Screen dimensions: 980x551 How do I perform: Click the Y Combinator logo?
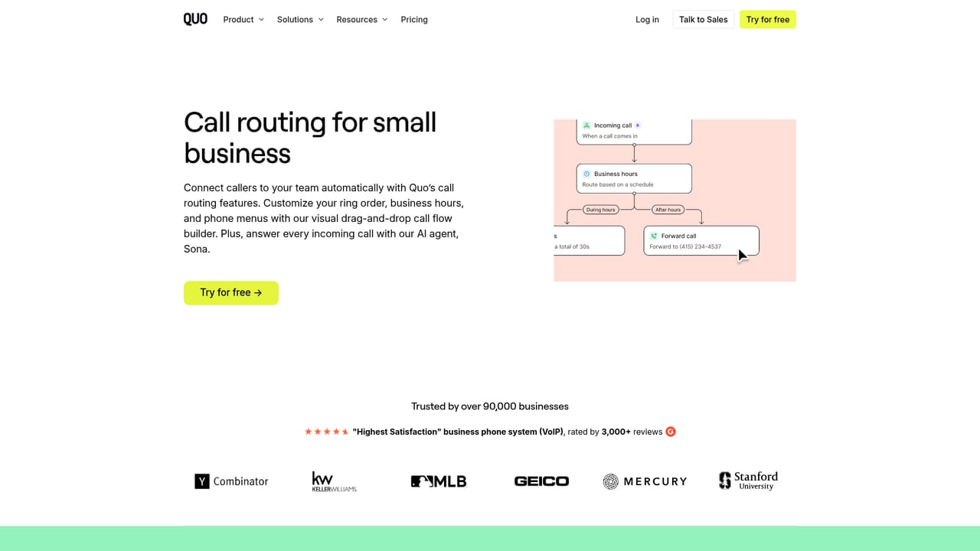[231, 481]
